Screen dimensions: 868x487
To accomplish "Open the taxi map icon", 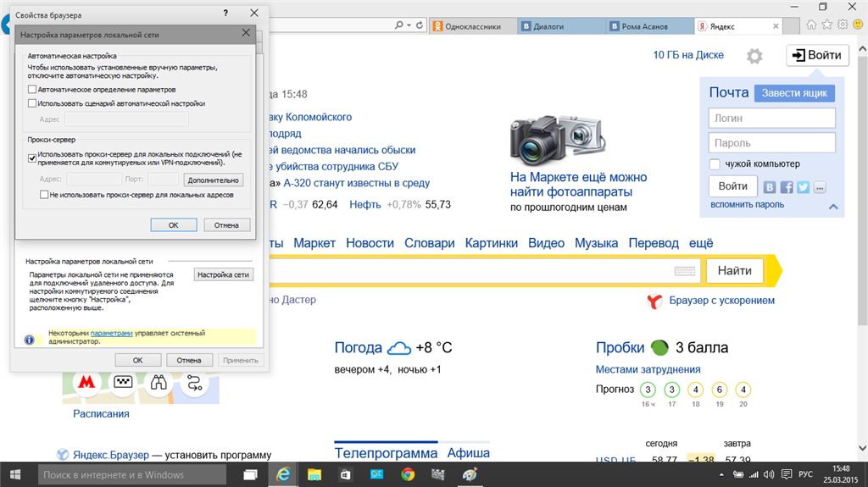I will click(x=123, y=382).
